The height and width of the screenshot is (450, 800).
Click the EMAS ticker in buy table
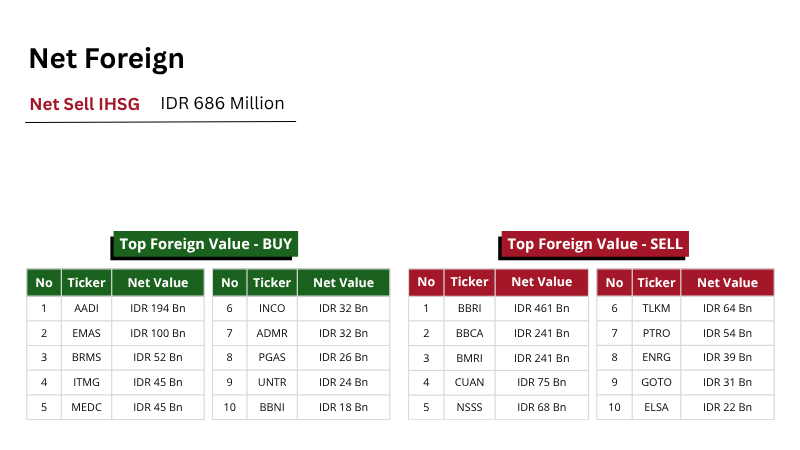pyautogui.click(x=86, y=333)
